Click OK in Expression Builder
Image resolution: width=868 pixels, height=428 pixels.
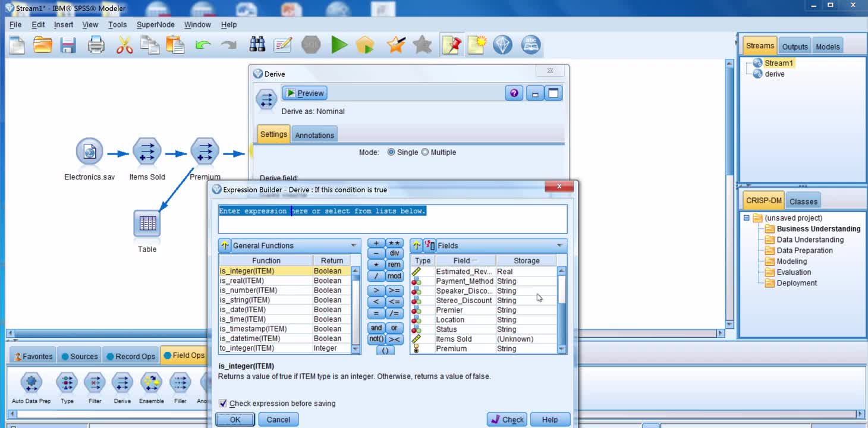point(235,420)
